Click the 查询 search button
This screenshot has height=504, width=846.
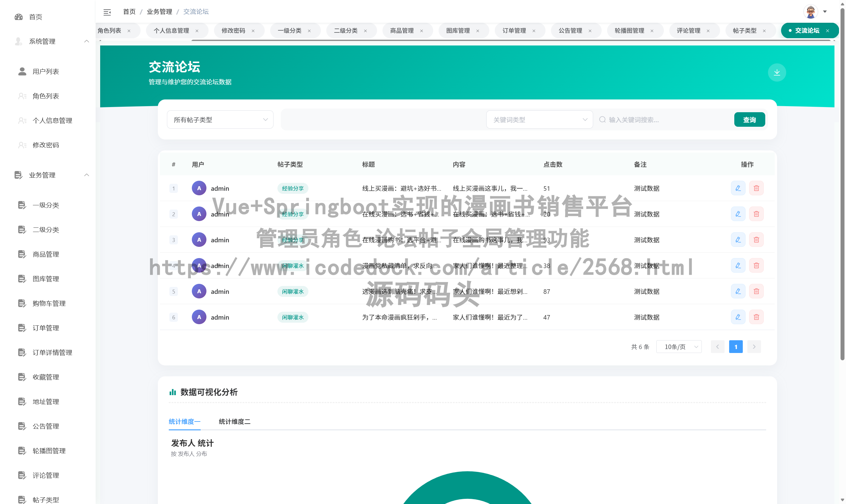749,119
